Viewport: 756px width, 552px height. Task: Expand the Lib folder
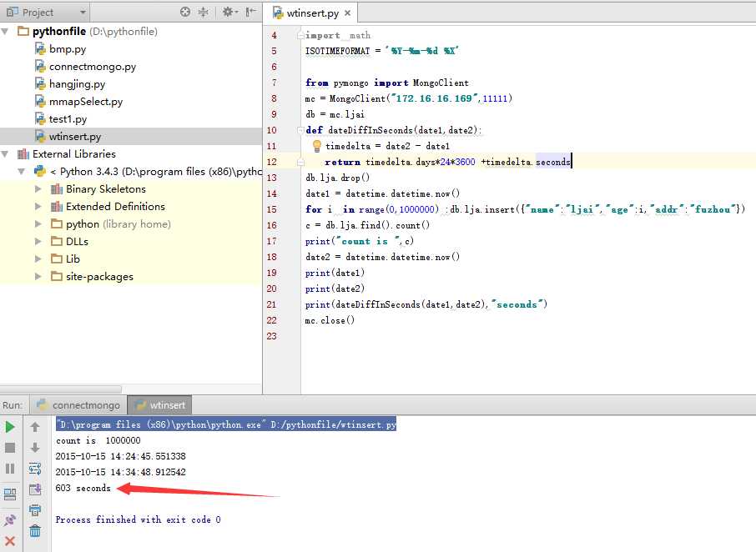(38, 258)
